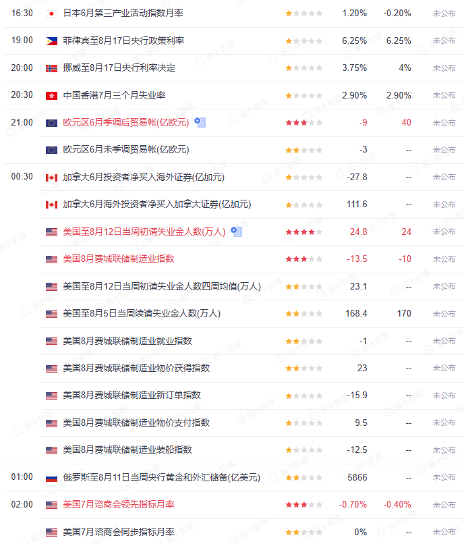Screen dimensions: 465x545
Task: Open 美国至8月12日当周初请失业金人数(万人) event
Action: 144,231
